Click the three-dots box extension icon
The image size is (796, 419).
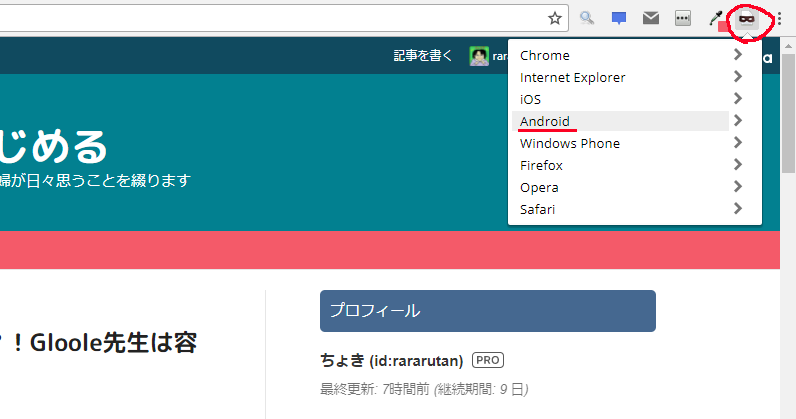[683, 19]
